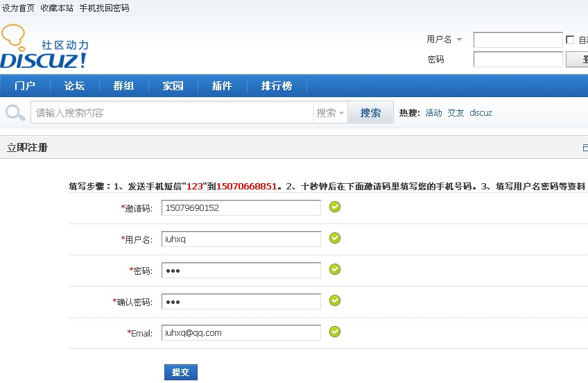The width and height of the screenshot is (588, 383).
Task: Click the search magnifier icon
Action: pyautogui.click(x=15, y=112)
